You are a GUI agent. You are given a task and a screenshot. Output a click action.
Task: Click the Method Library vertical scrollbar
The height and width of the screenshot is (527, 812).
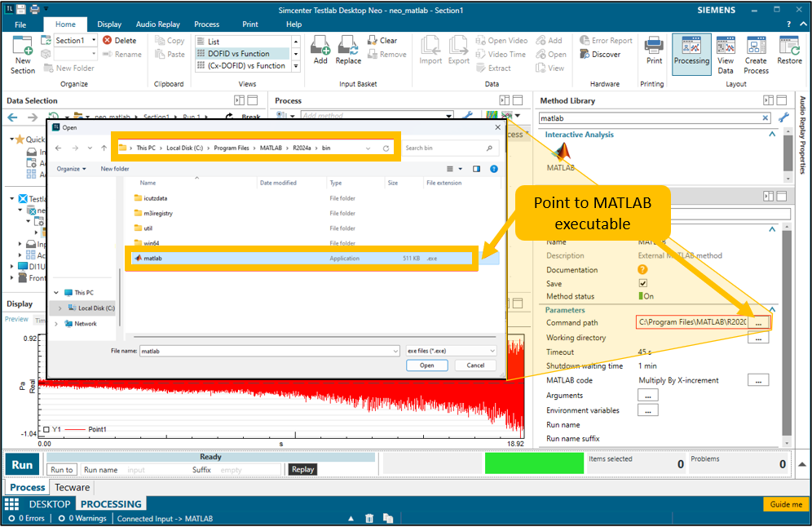pos(788,154)
